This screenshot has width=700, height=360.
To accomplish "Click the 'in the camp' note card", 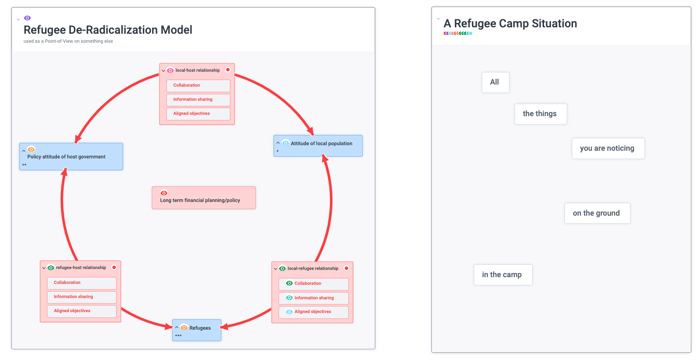I will (503, 275).
